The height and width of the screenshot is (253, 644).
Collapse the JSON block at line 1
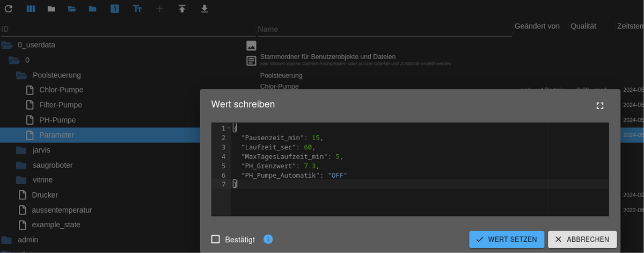click(x=229, y=128)
